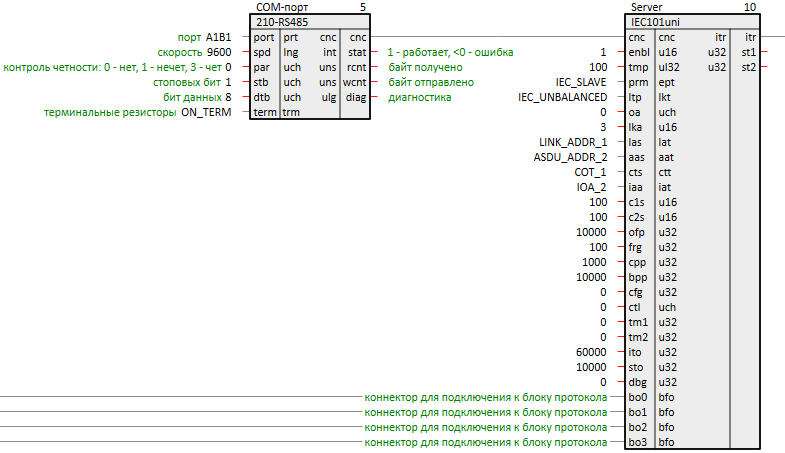Click the LINK_ADDR_1 constant

point(572,142)
